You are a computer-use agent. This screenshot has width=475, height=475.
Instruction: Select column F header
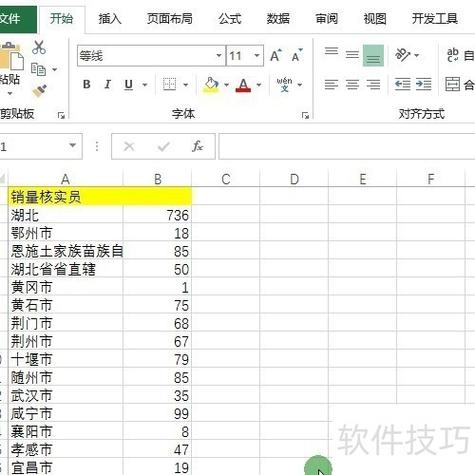tap(431, 179)
